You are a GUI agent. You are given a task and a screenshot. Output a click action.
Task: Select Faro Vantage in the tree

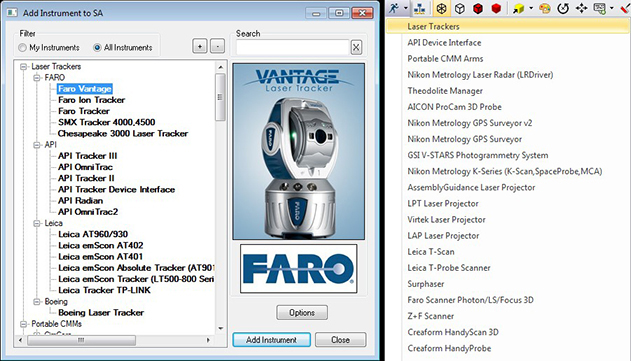pyautogui.click(x=85, y=89)
